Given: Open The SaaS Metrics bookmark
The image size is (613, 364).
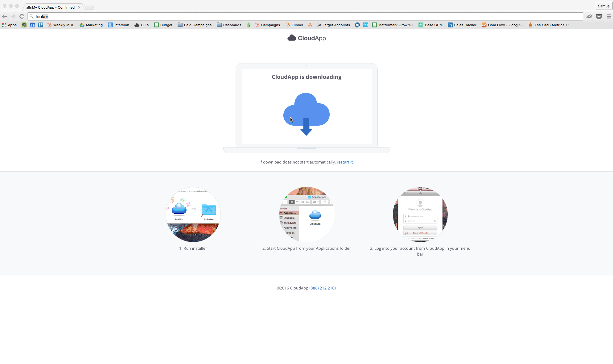Looking at the screenshot, I should [549, 25].
